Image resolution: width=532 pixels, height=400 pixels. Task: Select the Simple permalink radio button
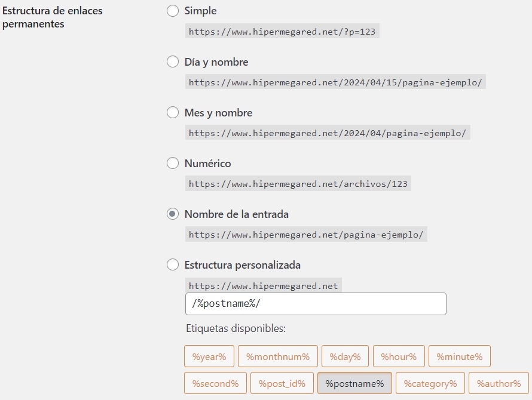coord(173,11)
